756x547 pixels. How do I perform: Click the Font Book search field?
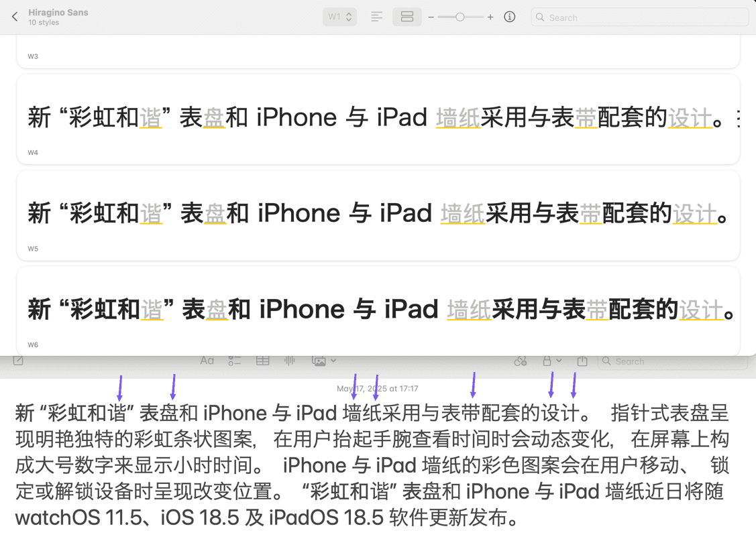[639, 17]
